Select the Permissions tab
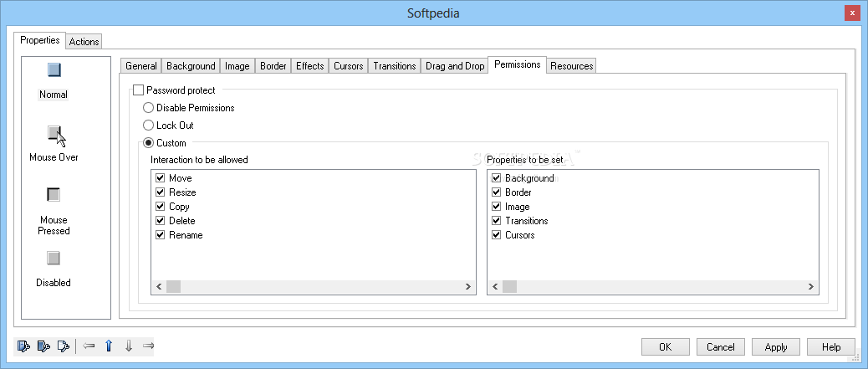 pyautogui.click(x=518, y=64)
